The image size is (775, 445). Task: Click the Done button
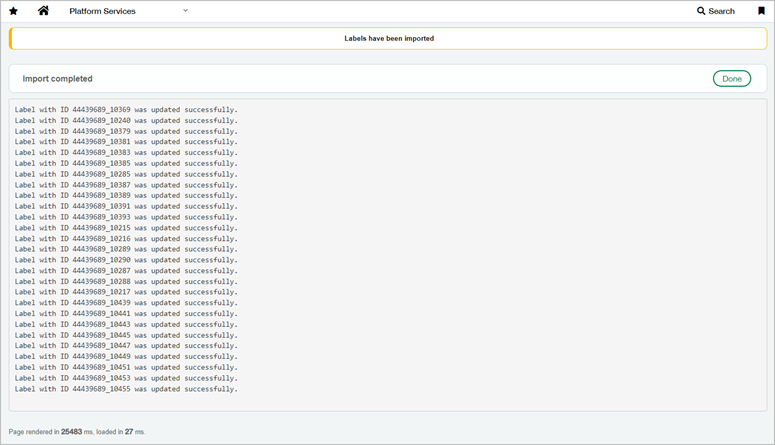pos(732,79)
